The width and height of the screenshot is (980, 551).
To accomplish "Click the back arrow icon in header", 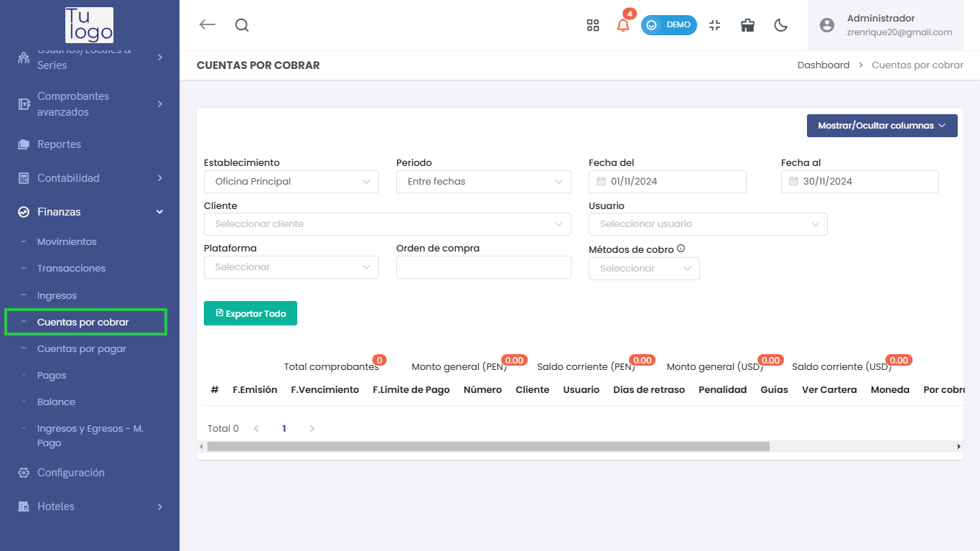I will click(207, 25).
